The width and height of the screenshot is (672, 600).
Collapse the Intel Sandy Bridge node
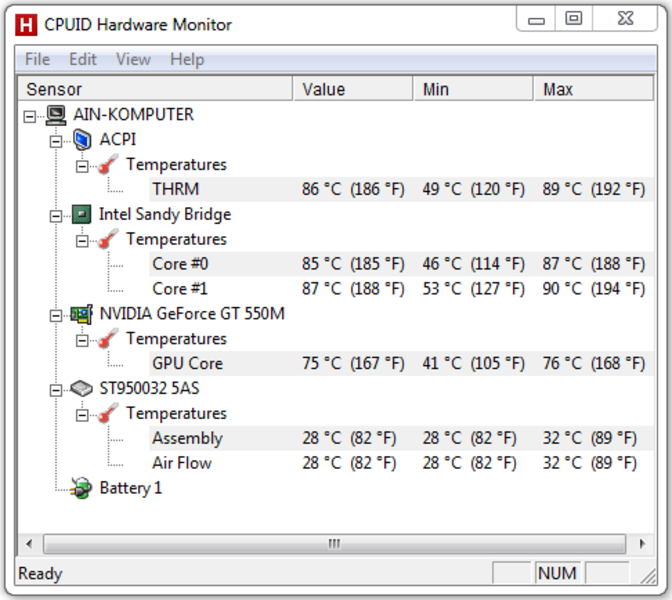click(x=56, y=216)
